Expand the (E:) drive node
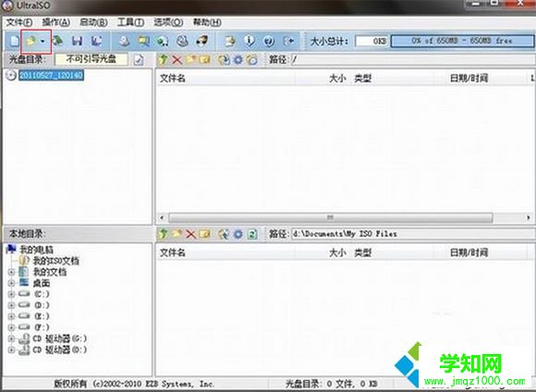The height and width of the screenshot is (392, 536). [11, 316]
